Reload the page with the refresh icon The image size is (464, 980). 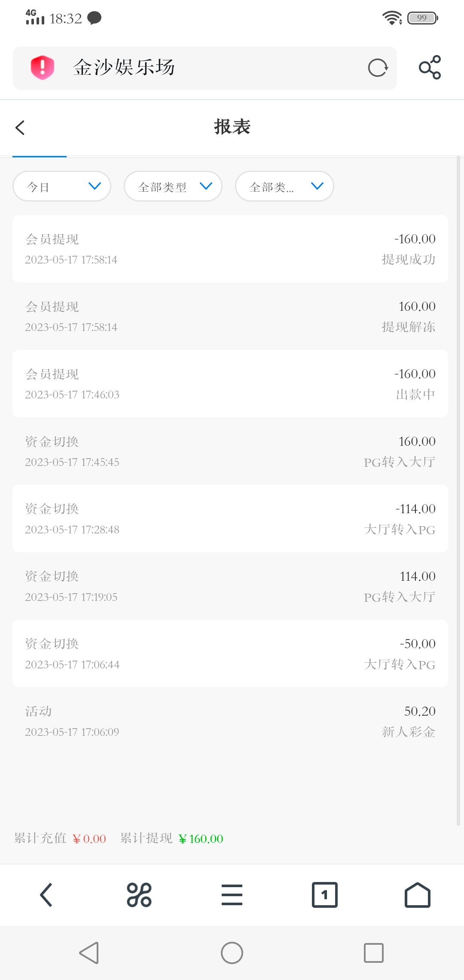click(x=378, y=68)
